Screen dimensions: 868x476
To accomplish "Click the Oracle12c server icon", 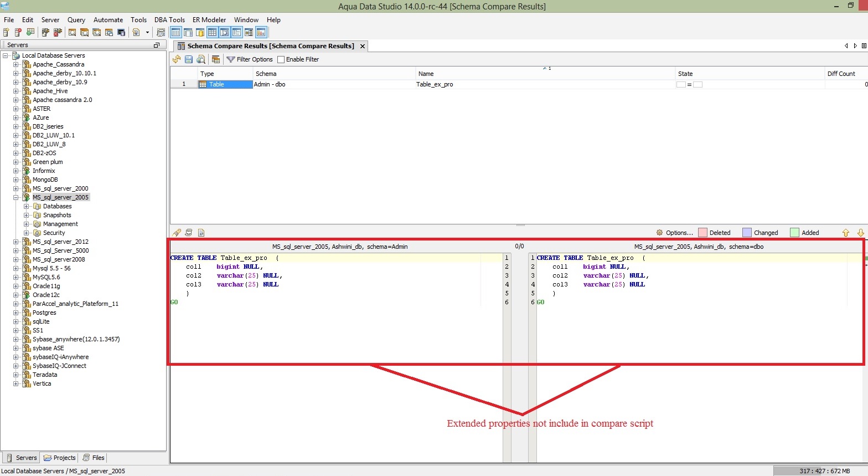I will point(26,295).
